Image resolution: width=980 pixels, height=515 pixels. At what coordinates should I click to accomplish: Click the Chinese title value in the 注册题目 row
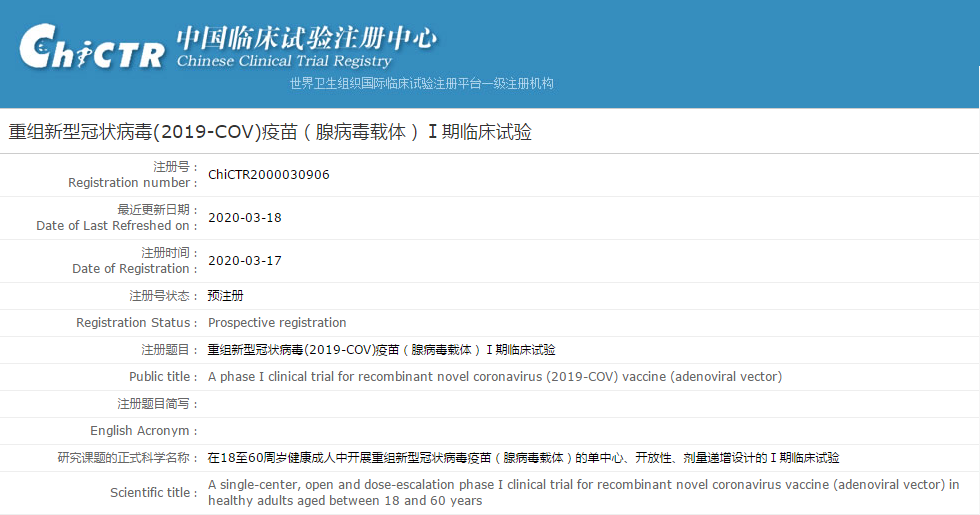point(381,349)
